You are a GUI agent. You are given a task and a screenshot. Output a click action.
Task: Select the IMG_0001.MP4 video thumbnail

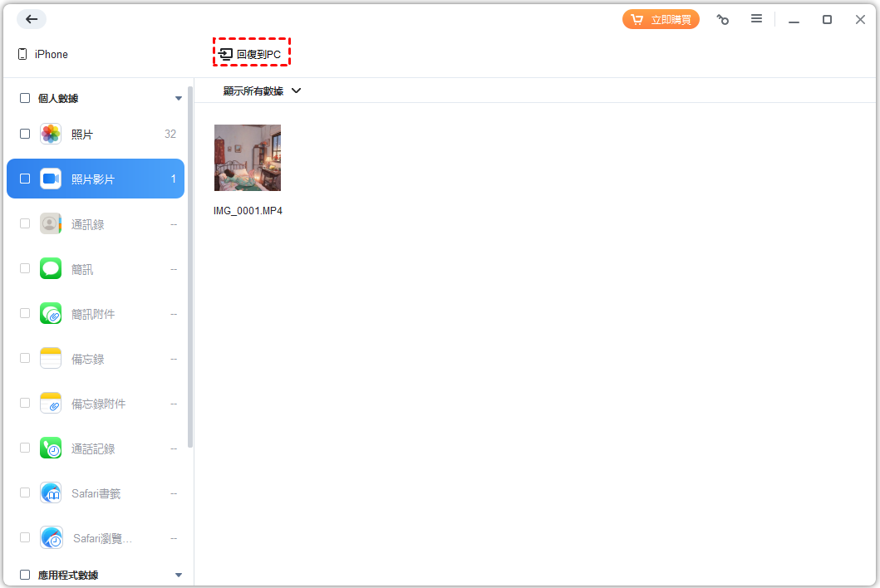click(248, 158)
